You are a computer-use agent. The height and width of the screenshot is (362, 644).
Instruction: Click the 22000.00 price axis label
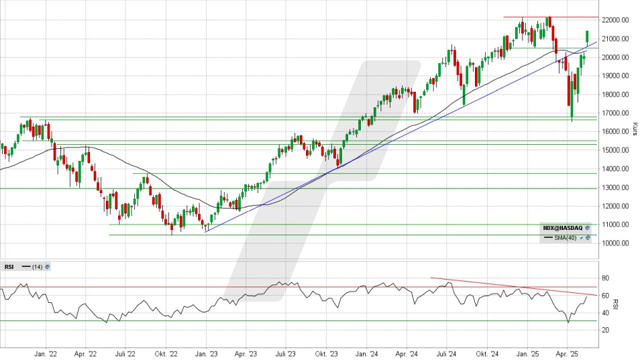615,20
